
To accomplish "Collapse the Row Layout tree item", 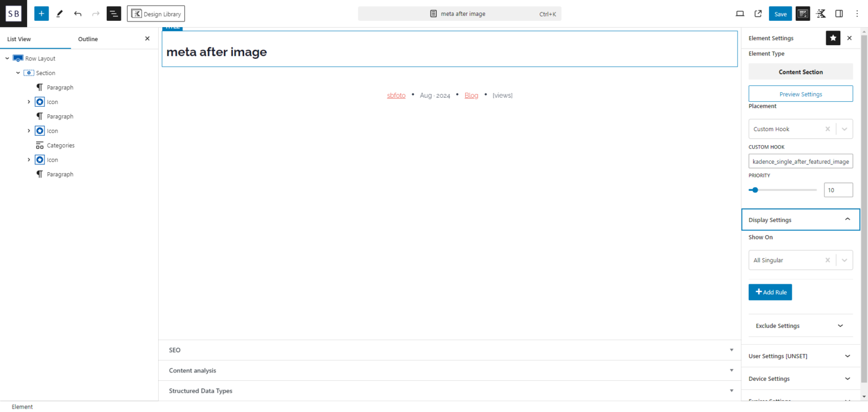I will pos(7,58).
